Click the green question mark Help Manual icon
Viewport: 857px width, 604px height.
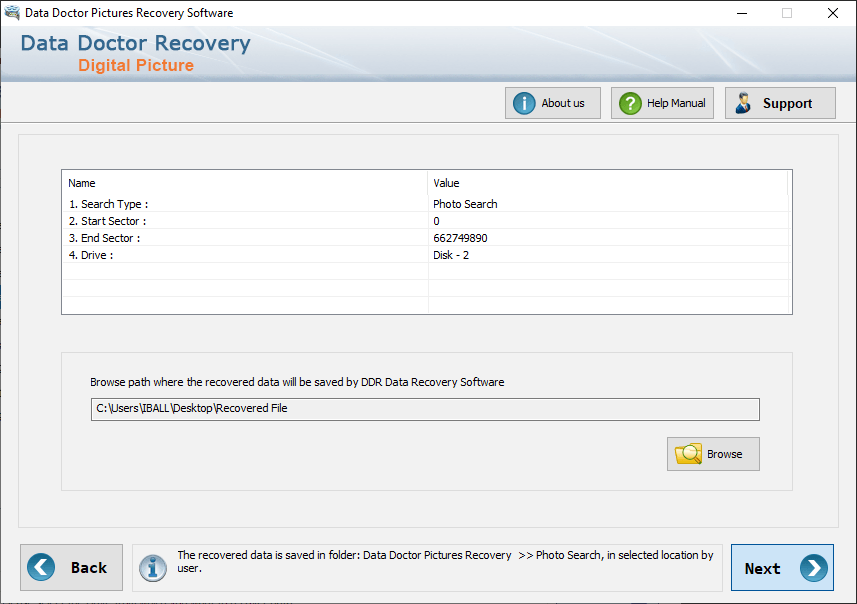630,103
